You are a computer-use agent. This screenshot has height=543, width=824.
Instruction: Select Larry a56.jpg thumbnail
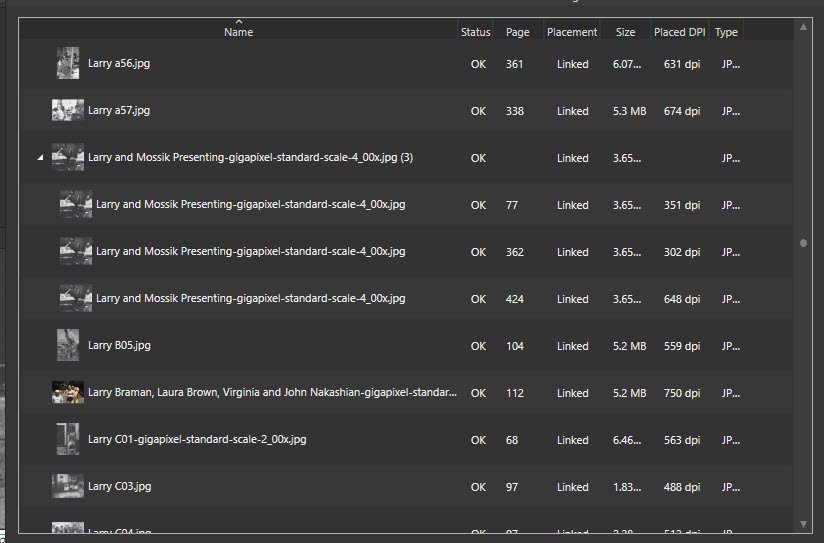68,63
